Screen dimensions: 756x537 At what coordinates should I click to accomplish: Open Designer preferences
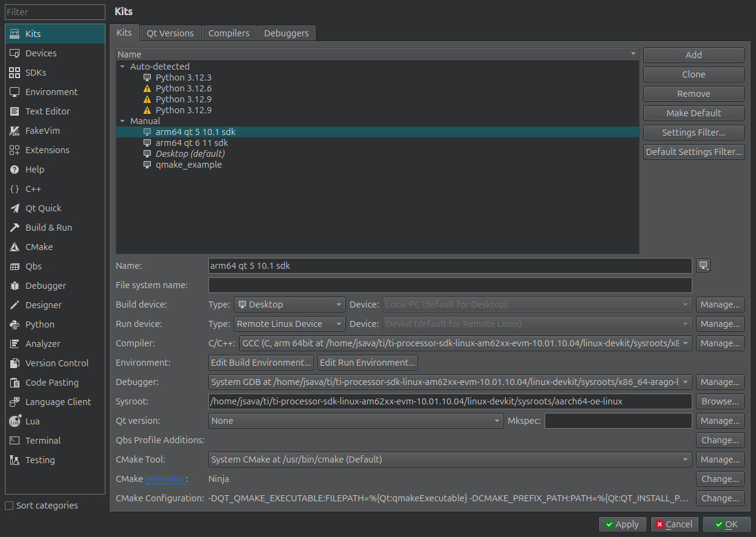pos(55,305)
